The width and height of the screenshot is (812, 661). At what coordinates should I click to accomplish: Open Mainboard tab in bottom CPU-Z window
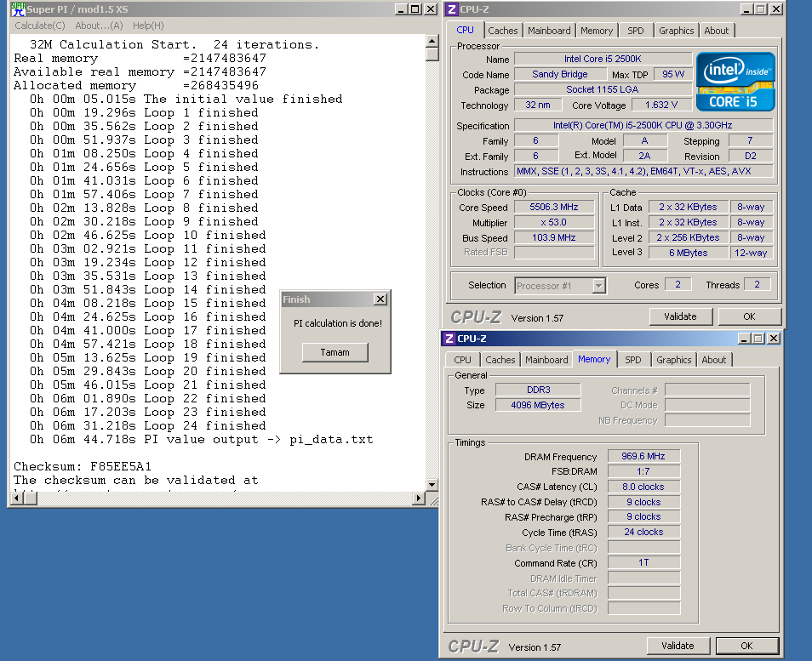point(546,360)
